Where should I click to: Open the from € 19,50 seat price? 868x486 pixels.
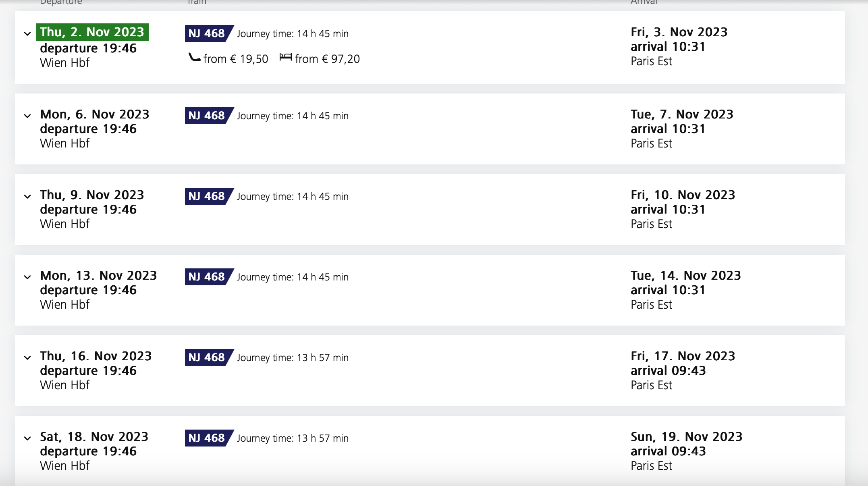tap(236, 59)
